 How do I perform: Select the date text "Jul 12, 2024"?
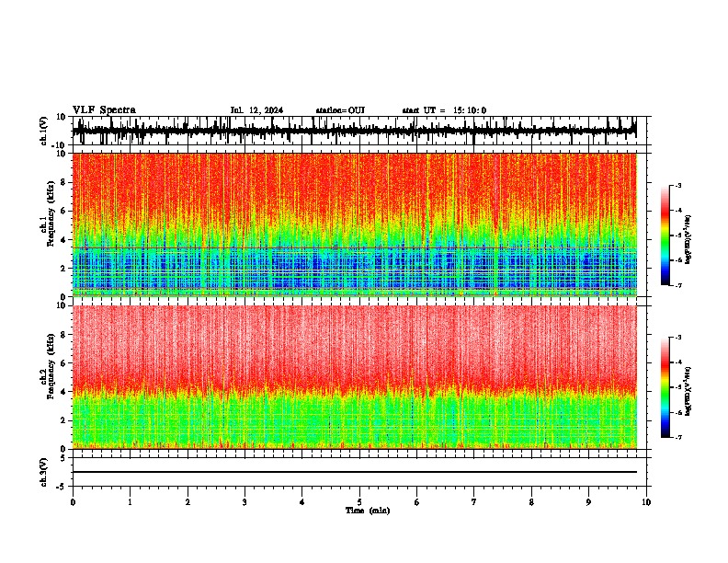tap(256, 110)
